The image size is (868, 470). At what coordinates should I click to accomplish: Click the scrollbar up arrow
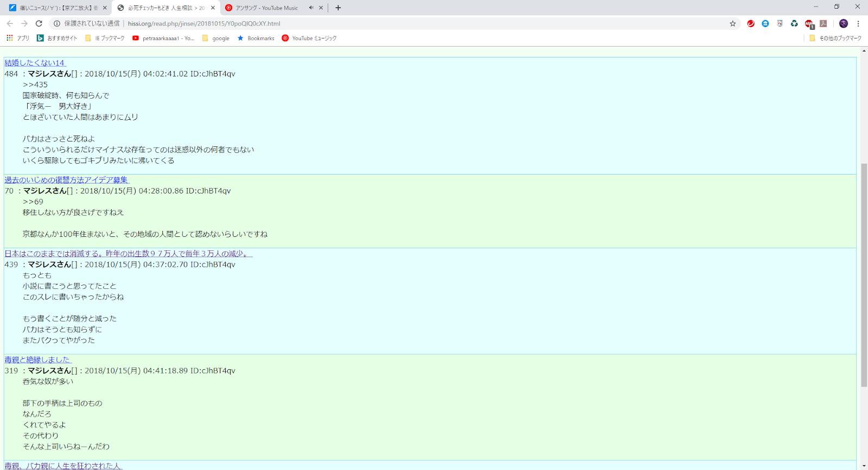[864, 51]
